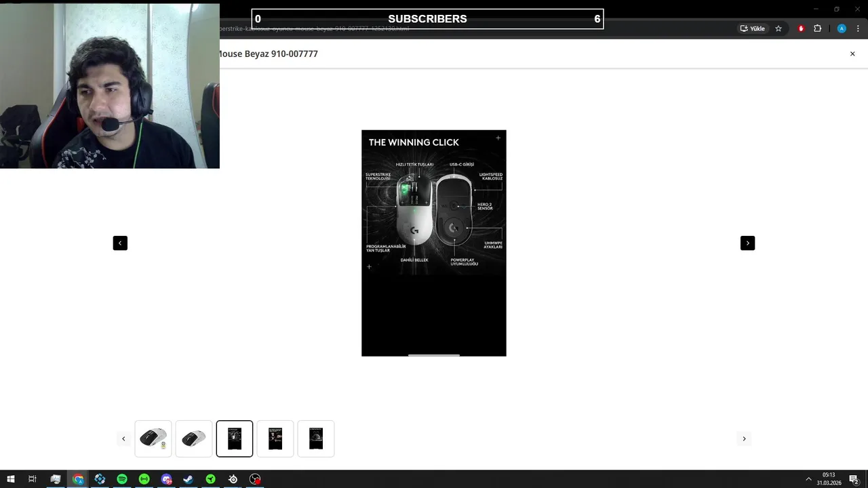Open the Chrome profile avatar 'A'

click(x=842, y=28)
